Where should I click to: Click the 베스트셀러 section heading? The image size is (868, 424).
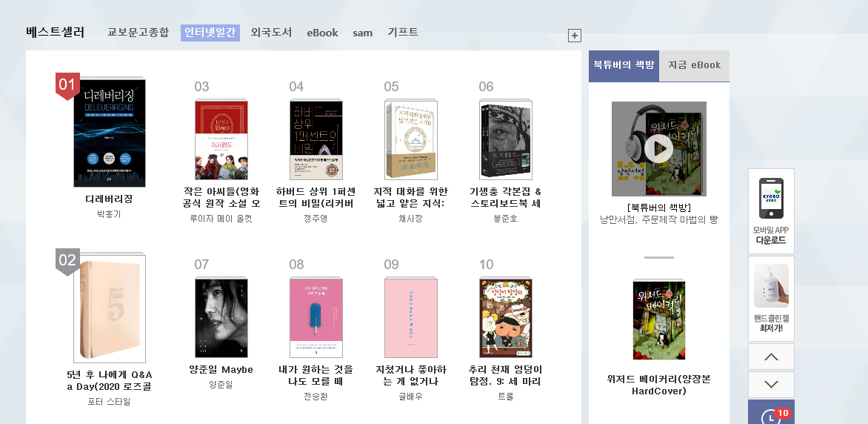[56, 32]
